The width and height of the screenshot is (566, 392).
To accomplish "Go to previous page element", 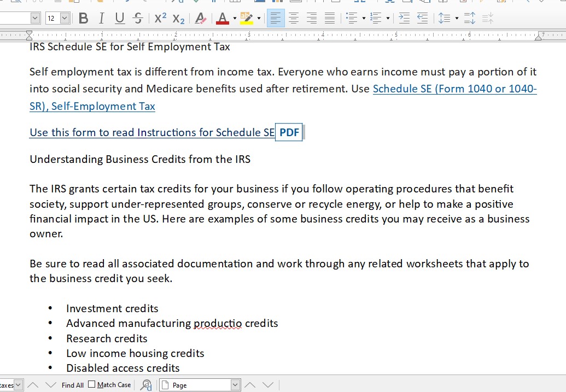I will tap(250, 385).
